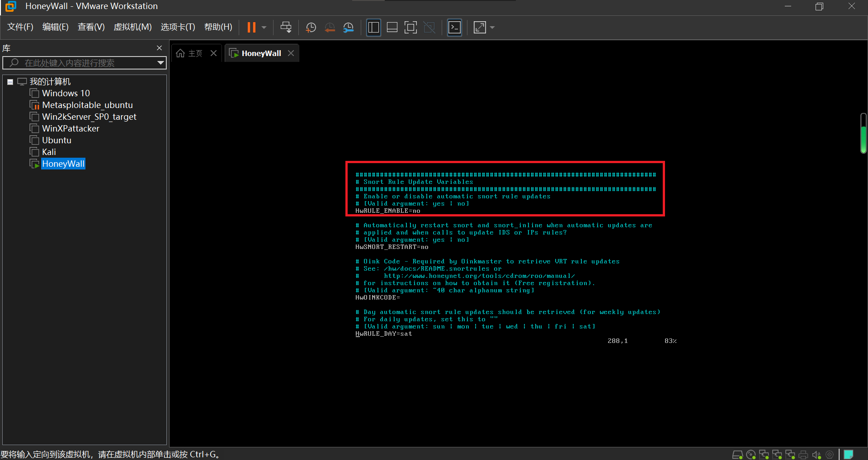Select the Win2kServer_SP0_target virtual machine
The width and height of the screenshot is (868, 460).
coord(89,117)
